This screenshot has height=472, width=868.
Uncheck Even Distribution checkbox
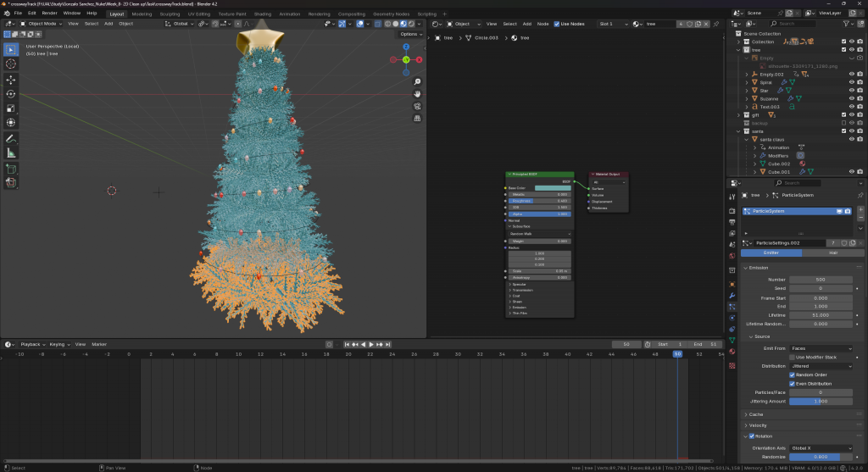793,384
